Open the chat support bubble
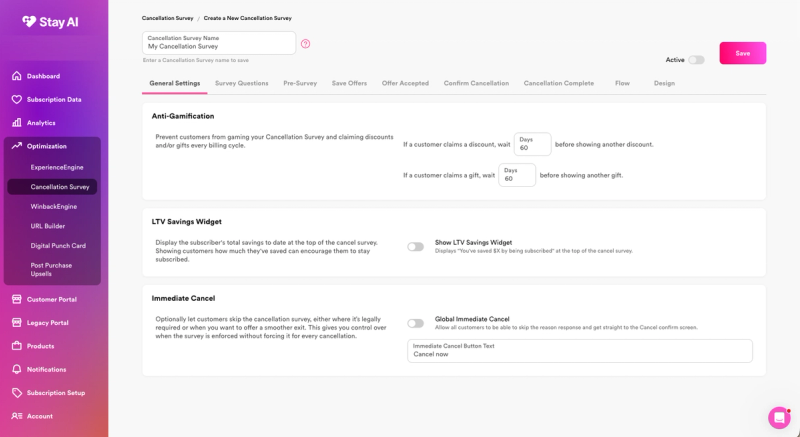800x437 pixels. tap(779, 418)
